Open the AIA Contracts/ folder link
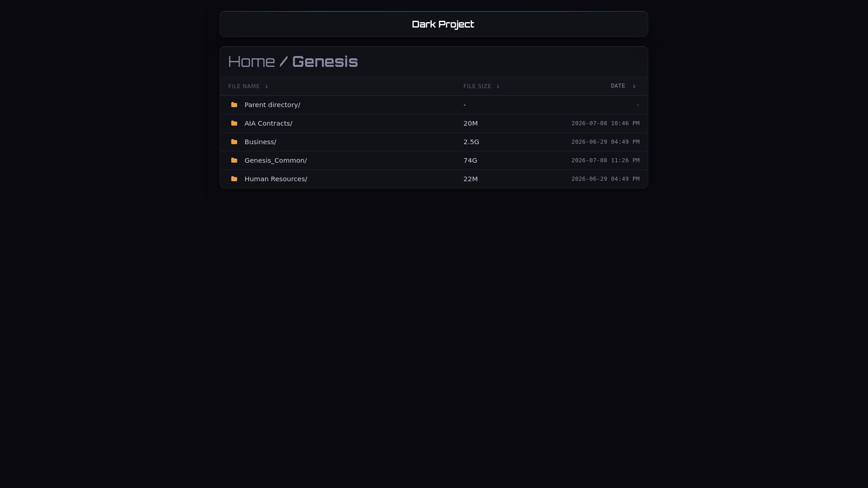The height and width of the screenshot is (488, 868). (x=269, y=123)
